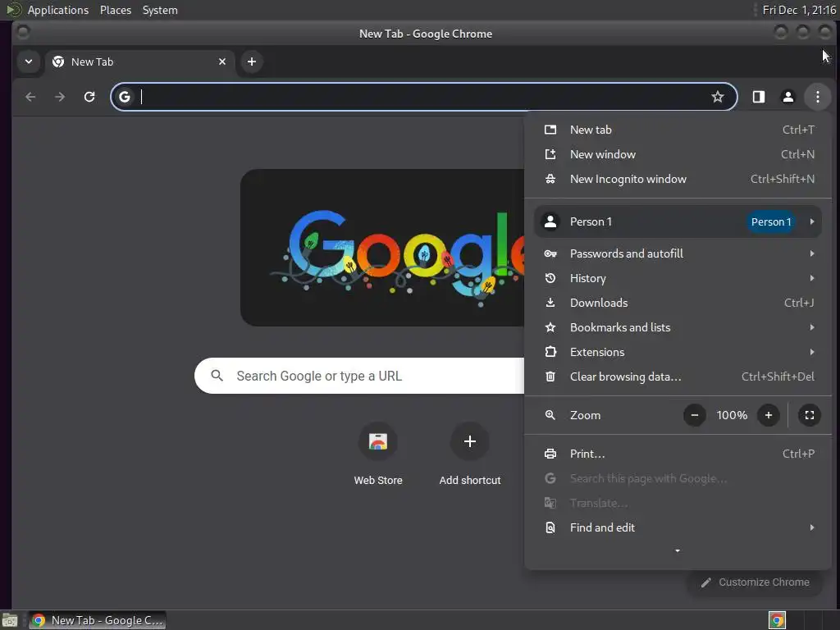
Task: Expand Find and edit submenu
Action: coord(678,527)
